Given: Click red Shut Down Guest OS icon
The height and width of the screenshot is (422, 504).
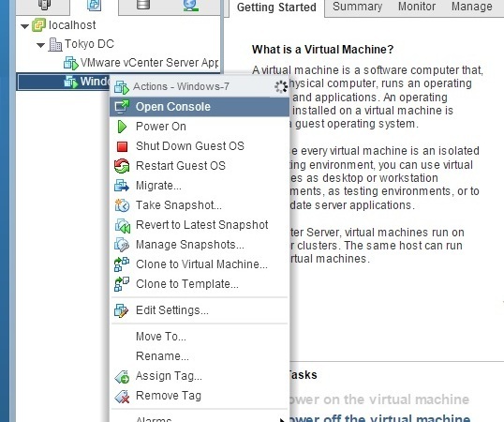Looking at the screenshot, I should [x=122, y=146].
